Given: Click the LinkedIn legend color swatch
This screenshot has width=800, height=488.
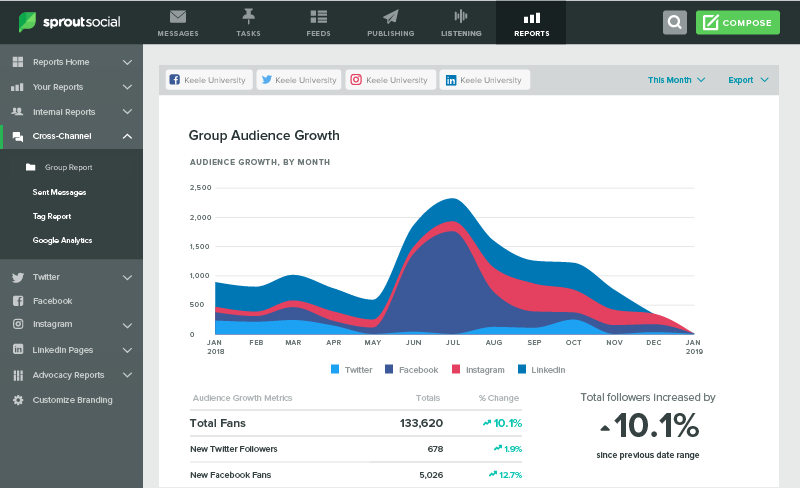Looking at the screenshot, I should 522,370.
